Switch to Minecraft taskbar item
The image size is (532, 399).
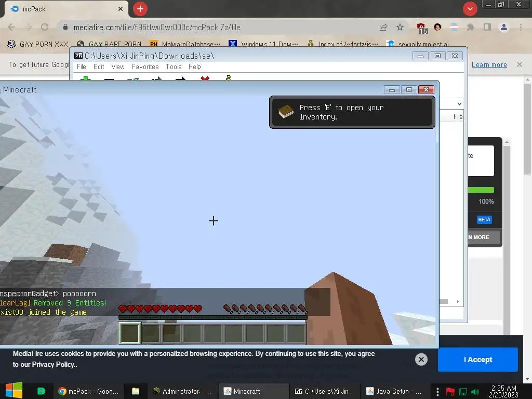click(x=253, y=391)
